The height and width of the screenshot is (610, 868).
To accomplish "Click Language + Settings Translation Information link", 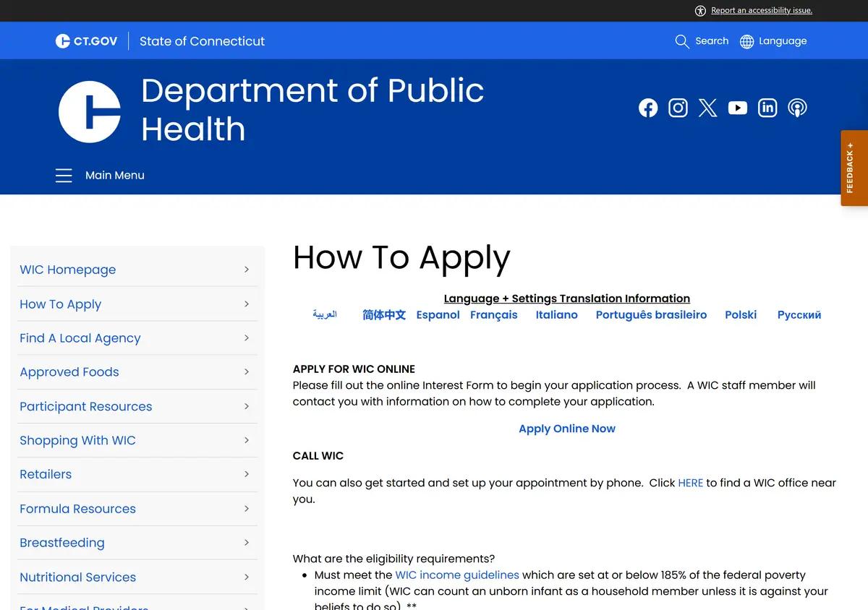I will click(x=567, y=298).
